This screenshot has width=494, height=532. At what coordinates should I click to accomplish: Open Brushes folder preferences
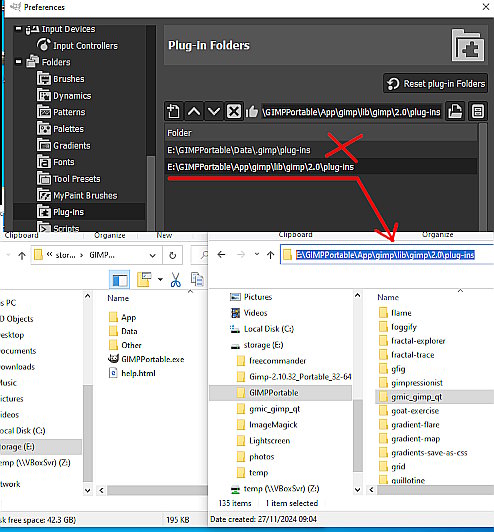point(61,78)
